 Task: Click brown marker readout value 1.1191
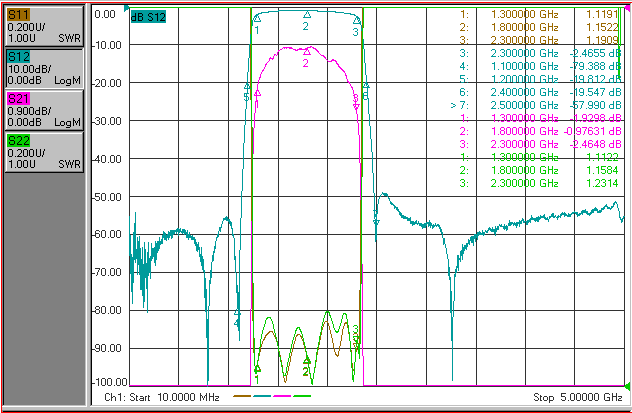(x=601, y=15)
